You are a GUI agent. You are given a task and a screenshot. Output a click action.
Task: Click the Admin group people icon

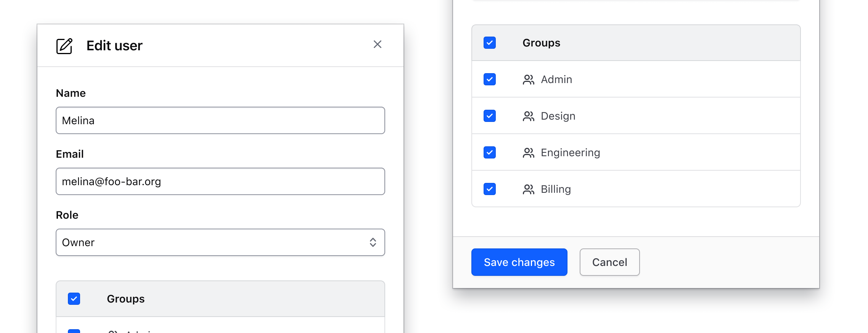point(528,80)
